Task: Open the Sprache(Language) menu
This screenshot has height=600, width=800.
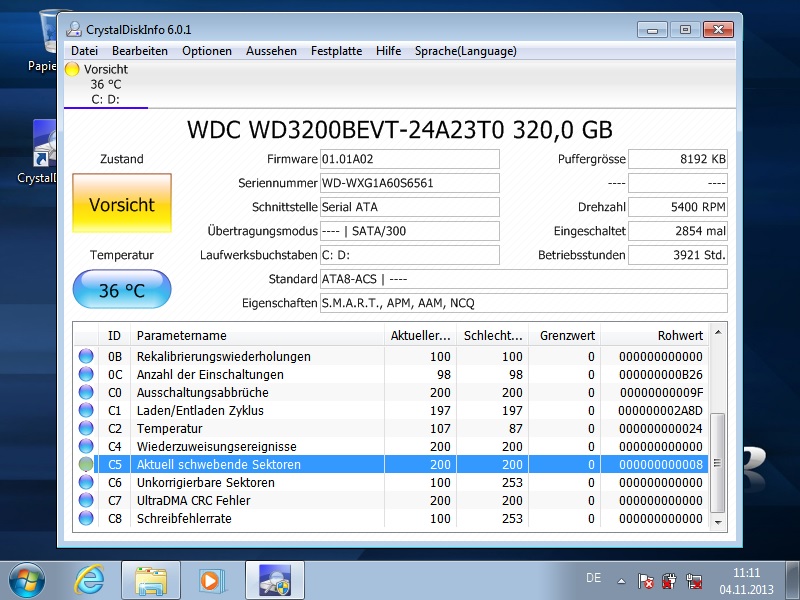Action: (x=465, y=51)
